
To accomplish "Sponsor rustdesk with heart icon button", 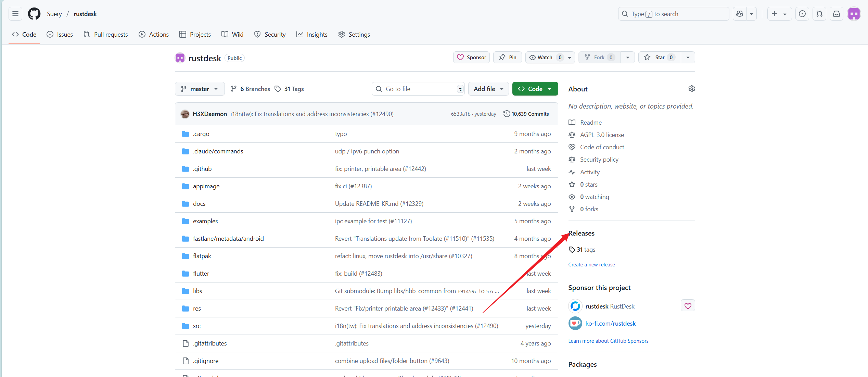I will 688,306.
